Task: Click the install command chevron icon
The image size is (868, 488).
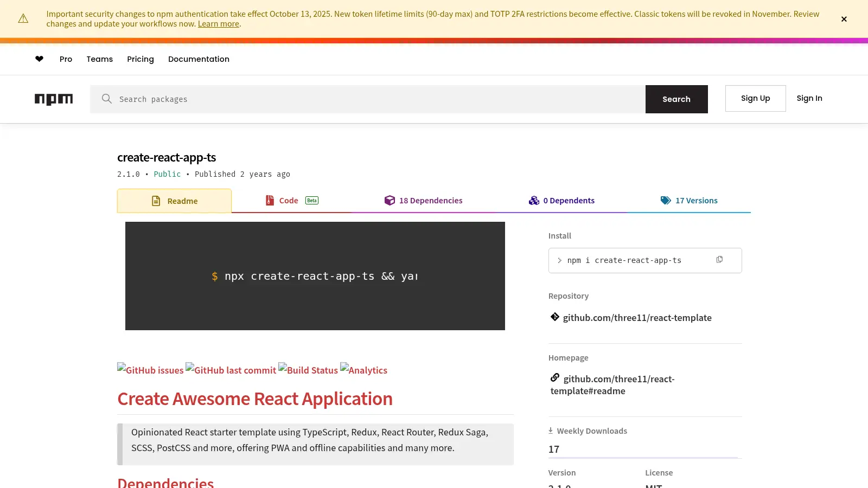Action: tap(559, 260)
